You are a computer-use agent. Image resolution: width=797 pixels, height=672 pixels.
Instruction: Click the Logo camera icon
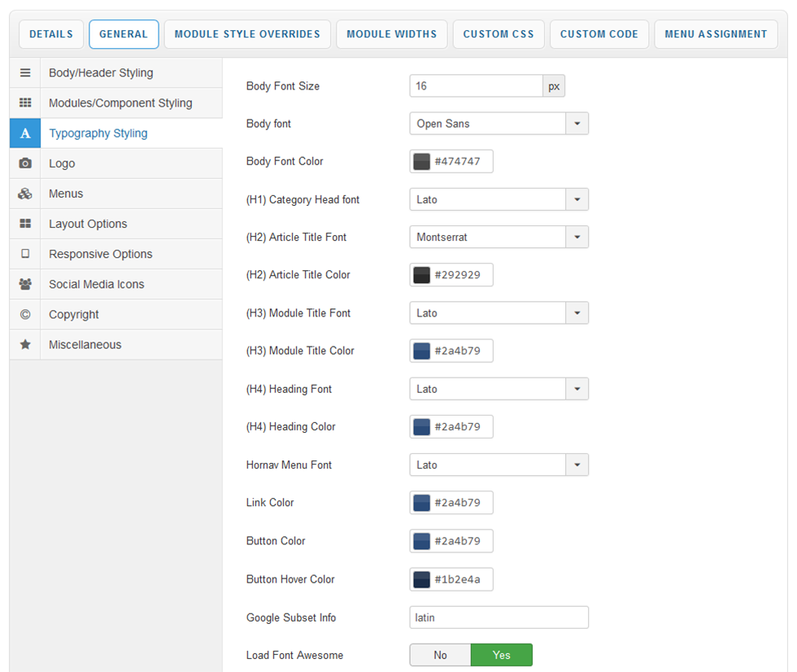click(25, 164)
